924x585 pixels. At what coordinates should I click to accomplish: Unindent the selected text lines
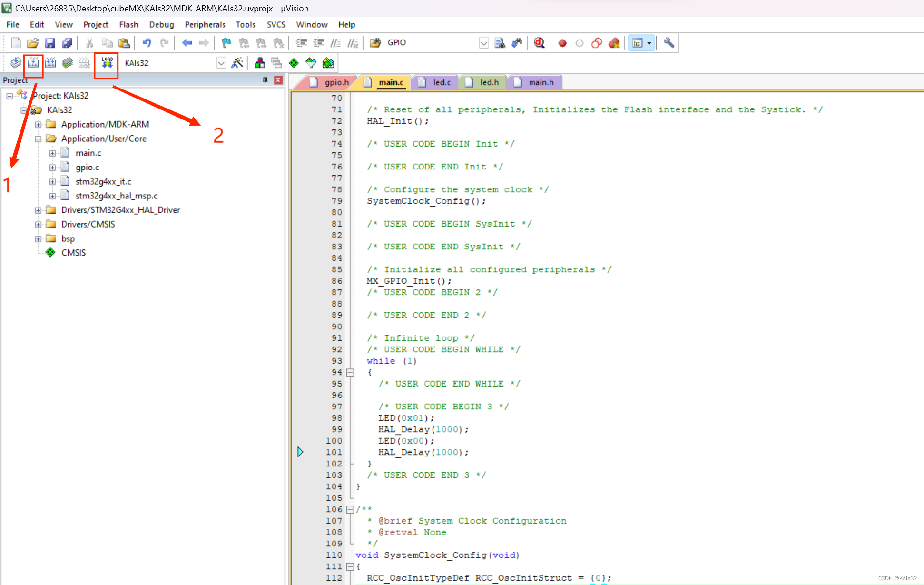tap(318, 43)
